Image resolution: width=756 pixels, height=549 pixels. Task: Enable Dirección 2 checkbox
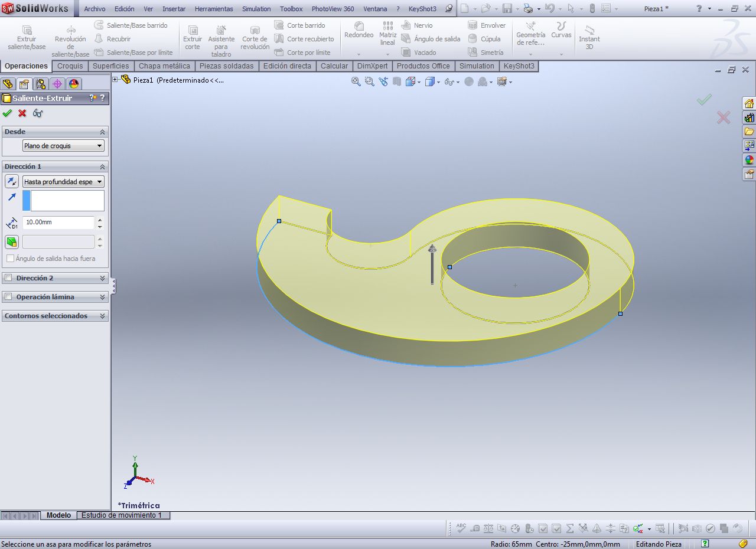(x=8, y=278)
